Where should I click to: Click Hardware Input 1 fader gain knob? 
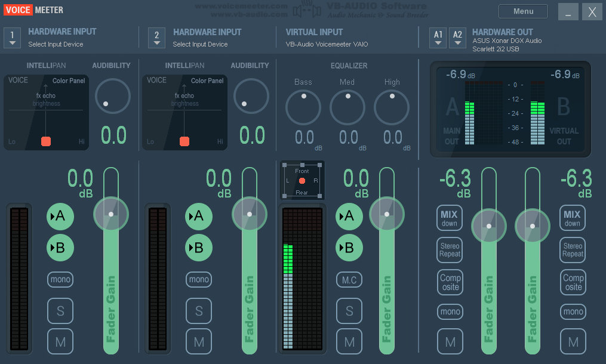coord(111,214)
